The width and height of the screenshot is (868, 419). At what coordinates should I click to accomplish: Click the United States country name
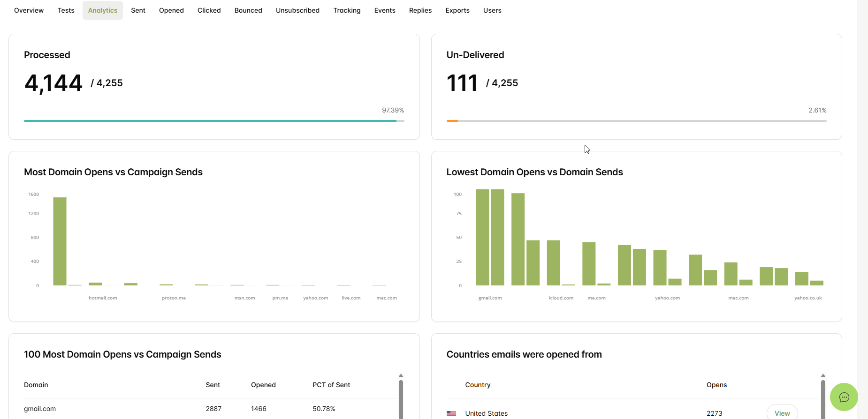[x=487, y=413]
